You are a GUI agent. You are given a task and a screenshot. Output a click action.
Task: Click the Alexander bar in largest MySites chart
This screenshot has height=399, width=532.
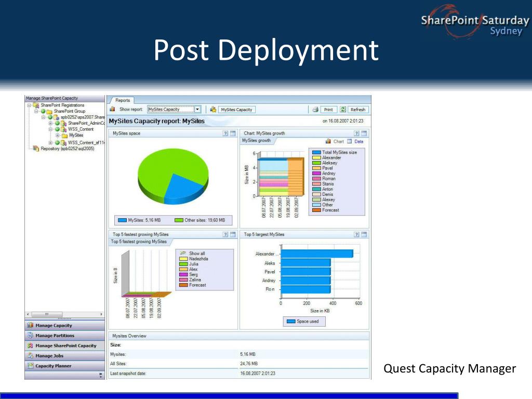click(317, 254)
